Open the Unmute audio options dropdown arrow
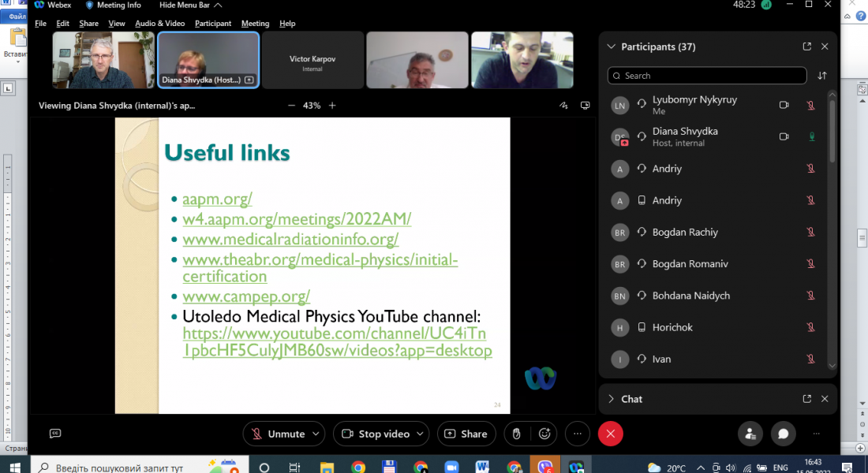868x473 pixels. coord(316,434)
